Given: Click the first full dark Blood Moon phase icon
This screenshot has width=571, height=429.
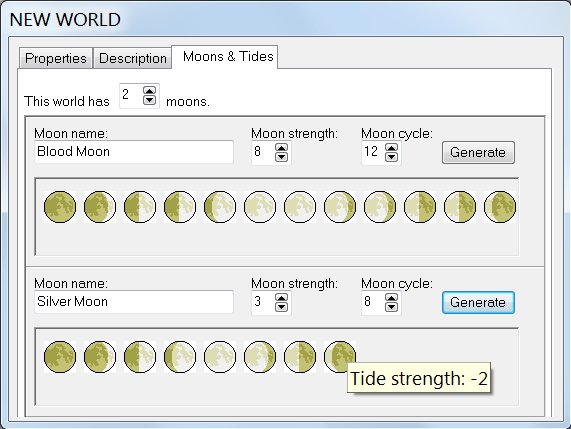Looking at the screenshot, I should pos(60,207).
